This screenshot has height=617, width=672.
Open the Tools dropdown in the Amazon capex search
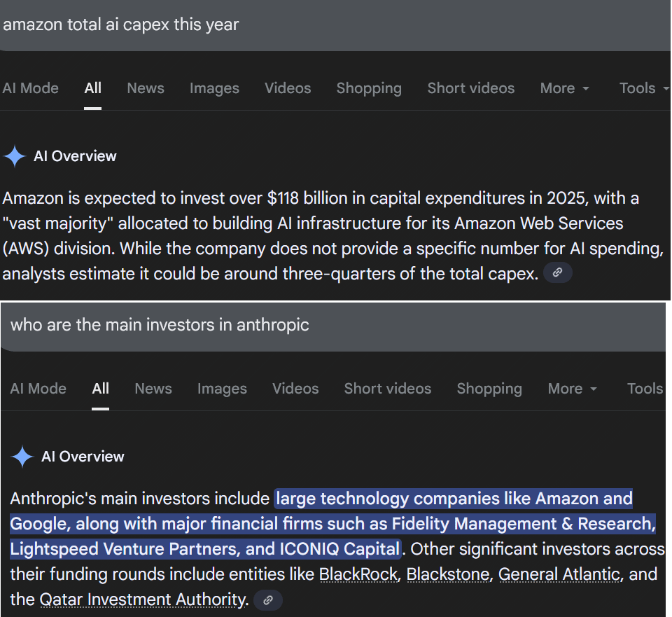(x=643, y=88)
